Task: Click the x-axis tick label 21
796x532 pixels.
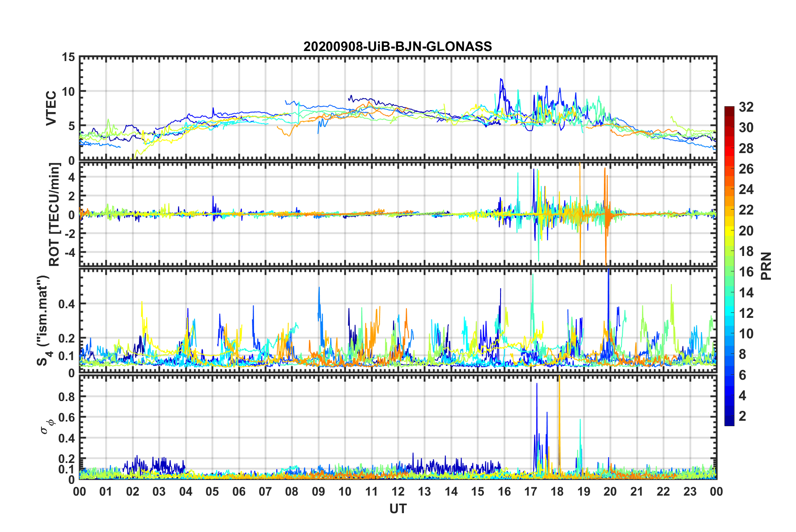Action: point(637,491)
